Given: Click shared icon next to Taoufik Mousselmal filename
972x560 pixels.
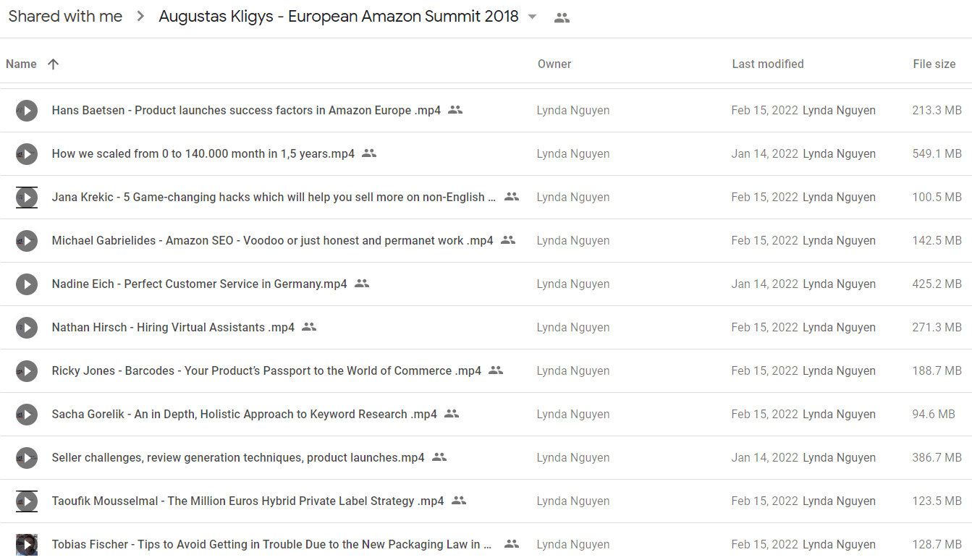Looking at the screenshot, I should [x=458, y=501].
